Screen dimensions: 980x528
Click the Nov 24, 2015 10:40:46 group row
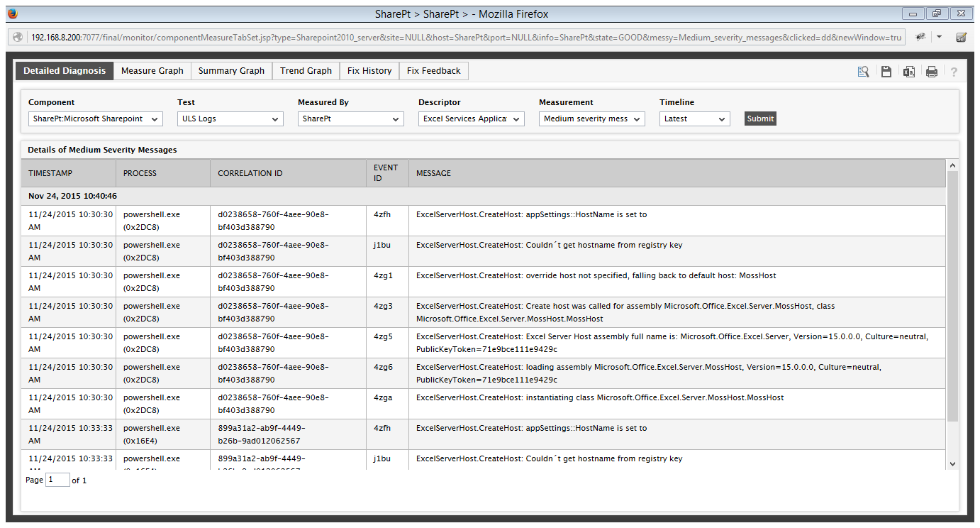[x=484, y=196]
